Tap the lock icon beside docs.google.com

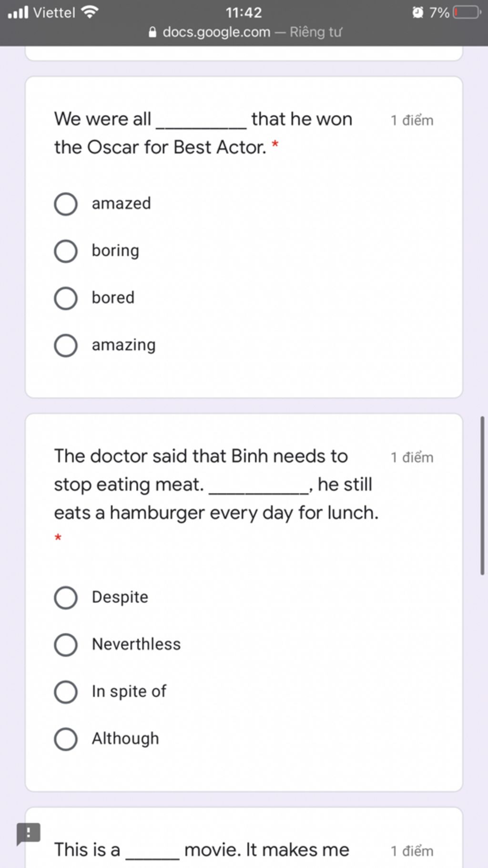152,32
